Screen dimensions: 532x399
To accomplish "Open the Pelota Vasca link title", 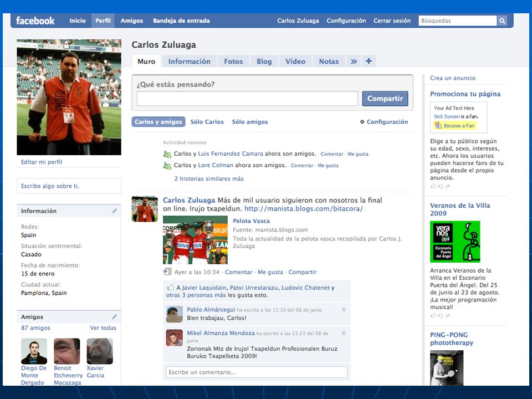I will [x=252, y=221].
